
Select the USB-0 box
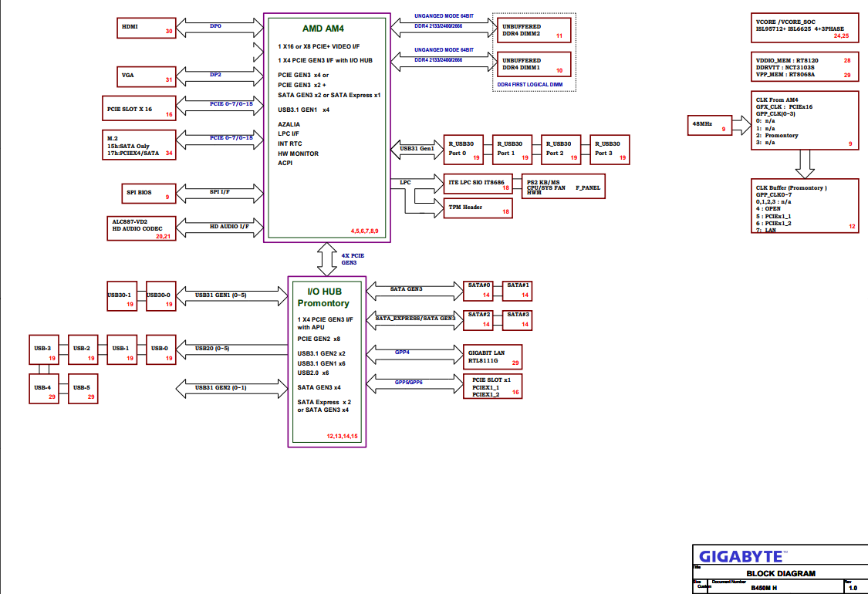(x=161, y=349)
